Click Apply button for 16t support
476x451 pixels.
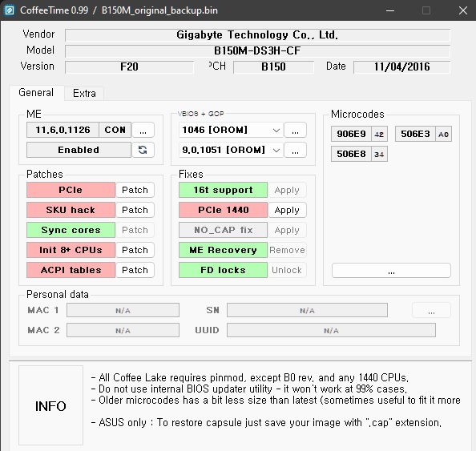287,190
